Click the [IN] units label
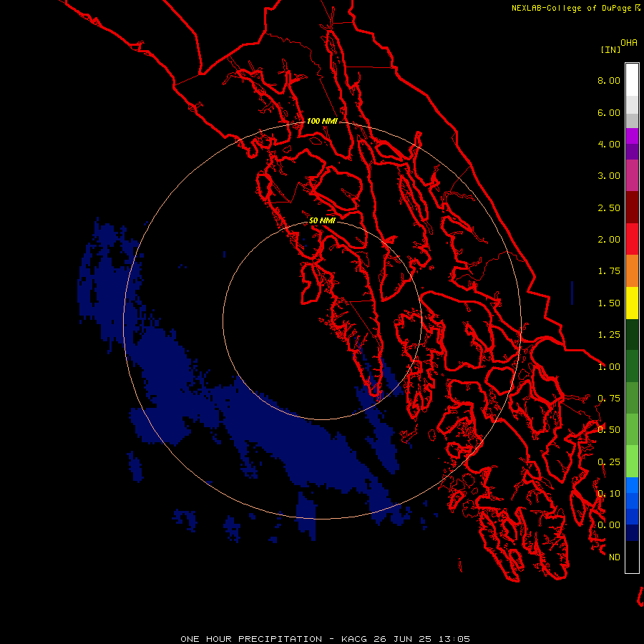This screenshot has width=644, height=644. pos(610,49)
